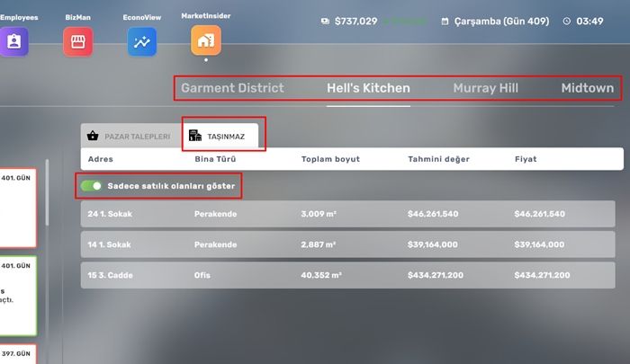Switch to the Taşınmaz tab
630x364 pixels.
click(223, 136)
